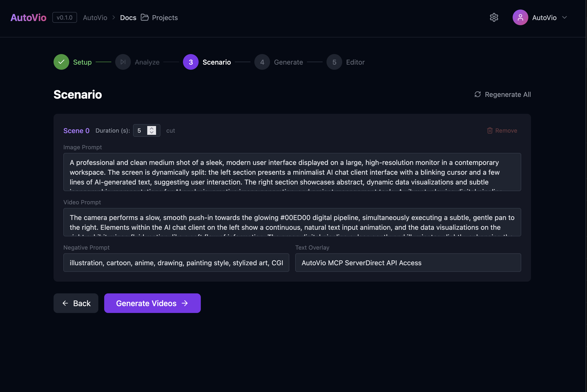Open settings via the gear icon
The image size is (587, 392).
tap(494, 18)
